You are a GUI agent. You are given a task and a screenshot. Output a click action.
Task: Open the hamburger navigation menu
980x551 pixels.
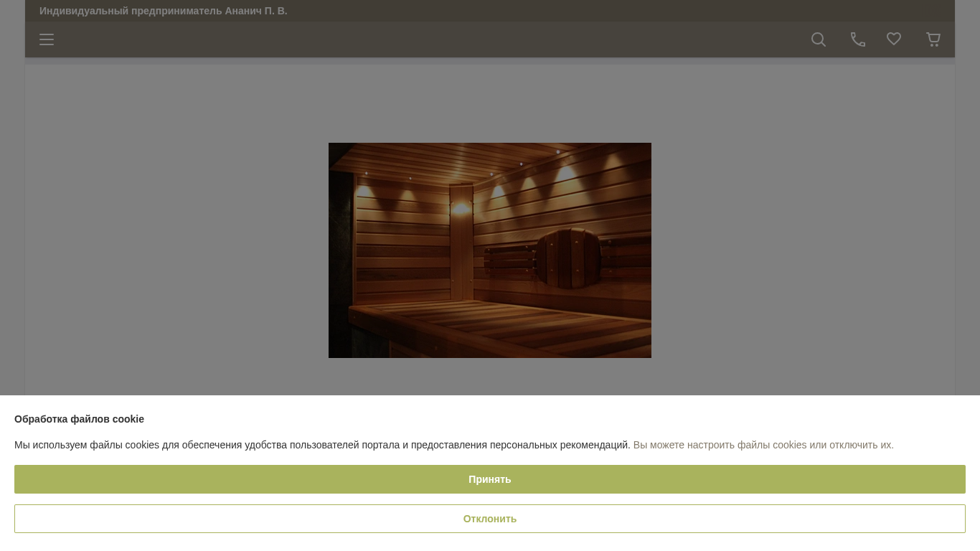(47, 39)
